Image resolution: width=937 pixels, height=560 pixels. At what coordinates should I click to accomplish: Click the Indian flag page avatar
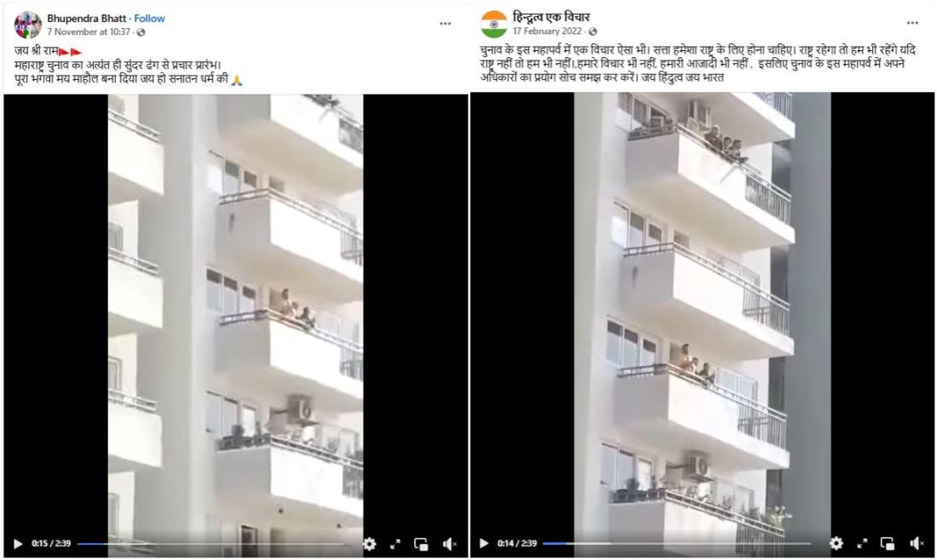tap(494, 24)
